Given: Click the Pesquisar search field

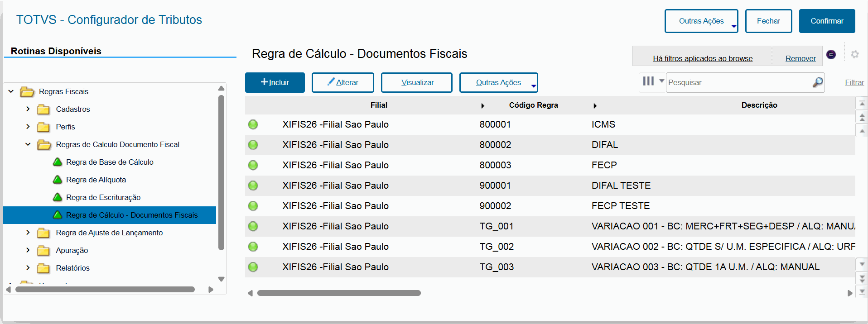Looking at the screenshot, I should point(738,82).
